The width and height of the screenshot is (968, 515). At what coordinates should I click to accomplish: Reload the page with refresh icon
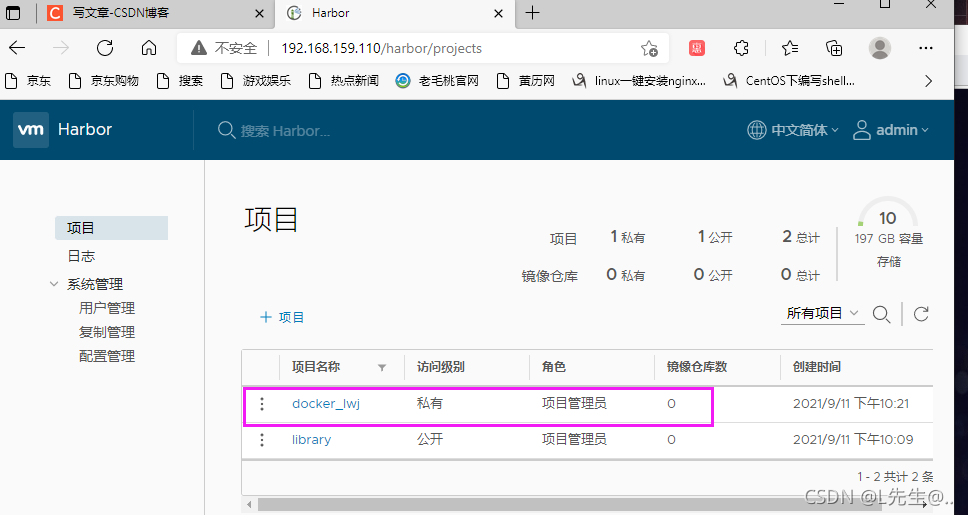pyautogui.click(x=105, y=48)
